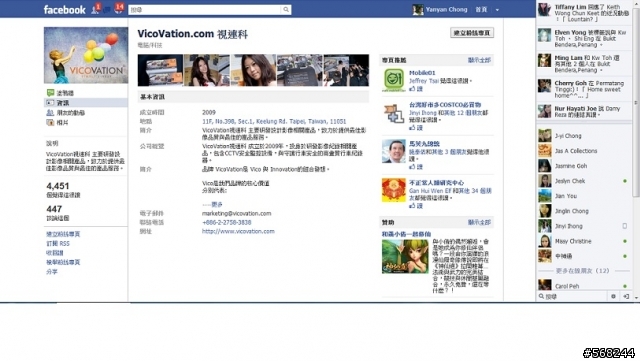640x361 pixels.
Task: Open Ming Lam ticker story
Action: 584,64
